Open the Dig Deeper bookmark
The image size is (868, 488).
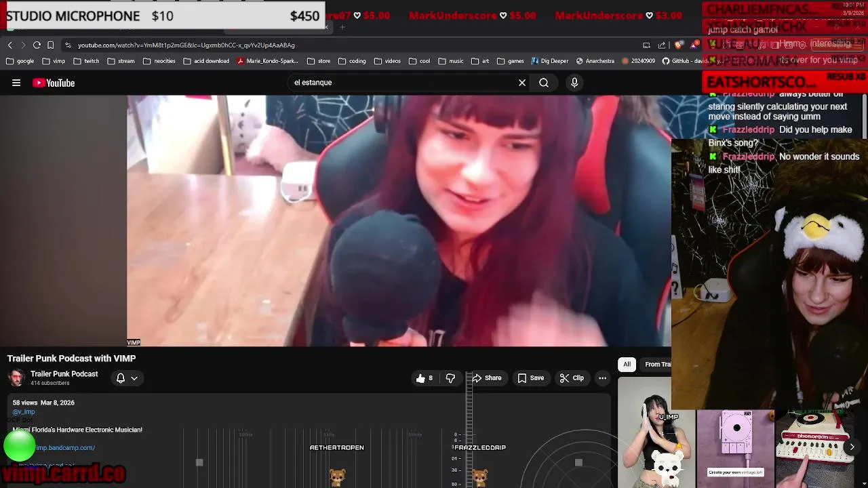tap(549, 61)
